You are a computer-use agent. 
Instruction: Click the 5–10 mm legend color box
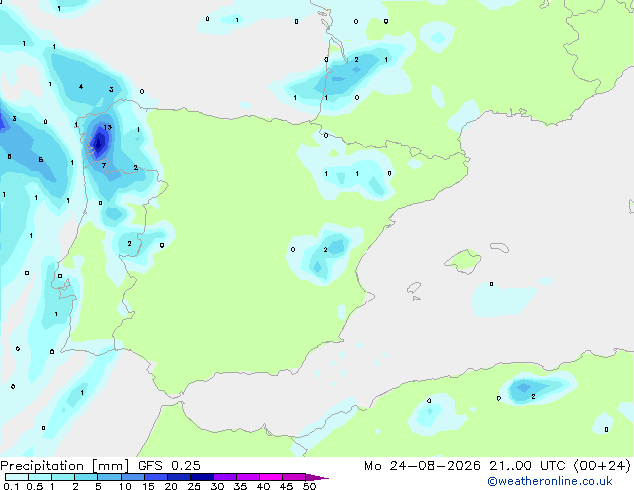[x=110, y=477]
